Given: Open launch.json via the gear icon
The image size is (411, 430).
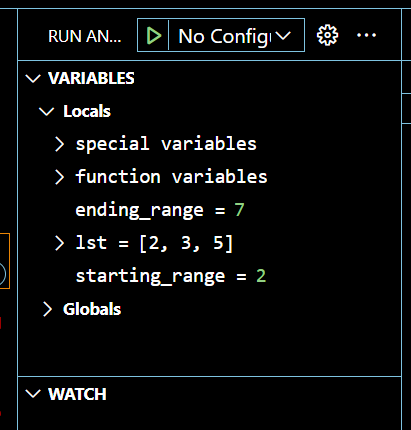Looking at the screenshot, I should click(x=327, y=35).
